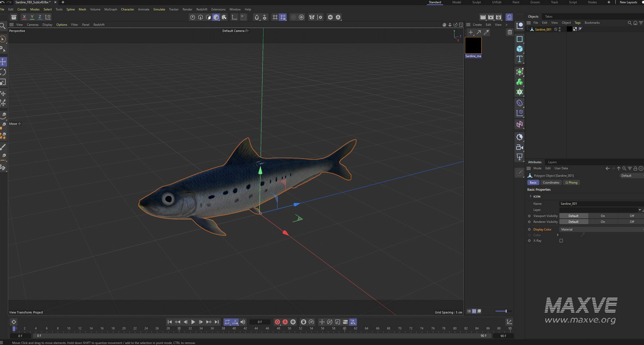
Task: Set Viewport Visibility to Off
Action: (632, 216)
